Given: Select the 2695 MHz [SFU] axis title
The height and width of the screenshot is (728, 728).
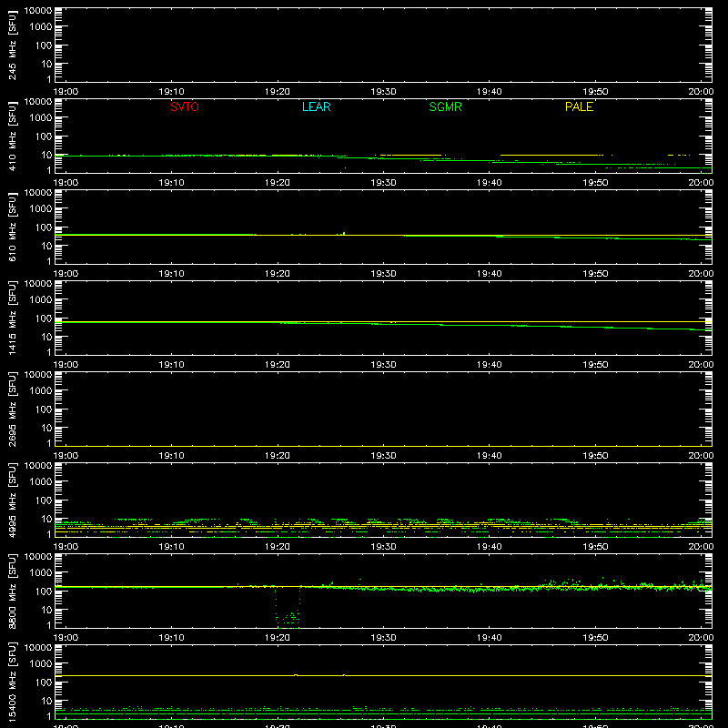Looking at the screenshot, I should click(12, 409).
